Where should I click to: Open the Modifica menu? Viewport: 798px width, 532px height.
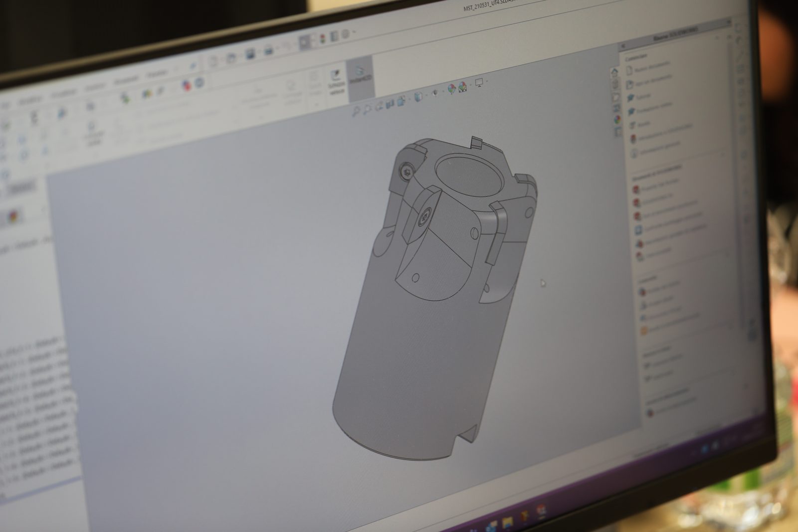31,101
